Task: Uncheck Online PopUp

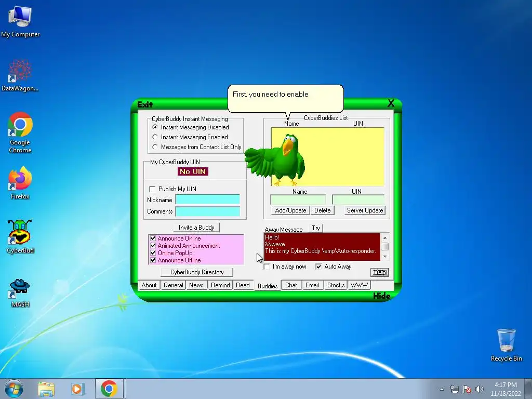Action: pos(153,253)
